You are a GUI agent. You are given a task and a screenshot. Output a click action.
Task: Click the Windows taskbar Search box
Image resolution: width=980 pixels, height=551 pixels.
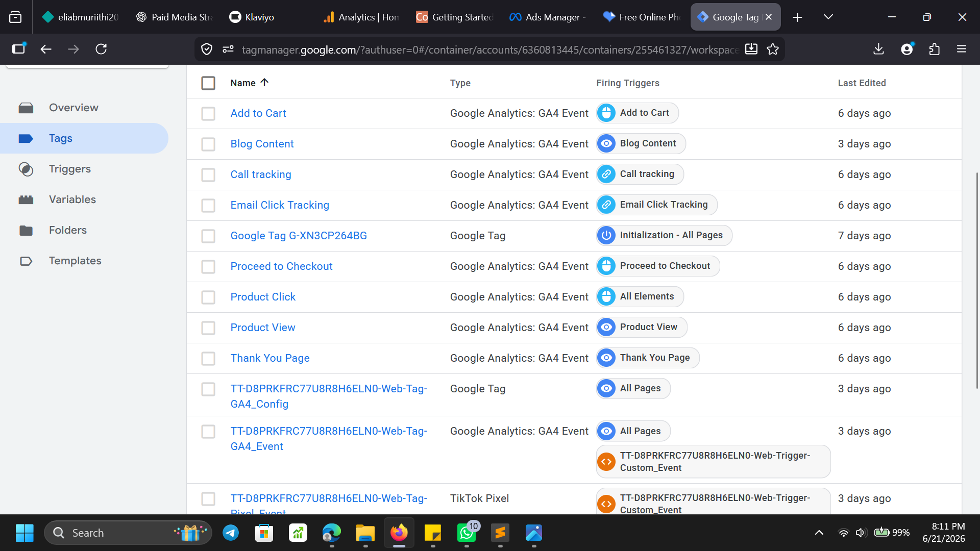pos(128,533)
